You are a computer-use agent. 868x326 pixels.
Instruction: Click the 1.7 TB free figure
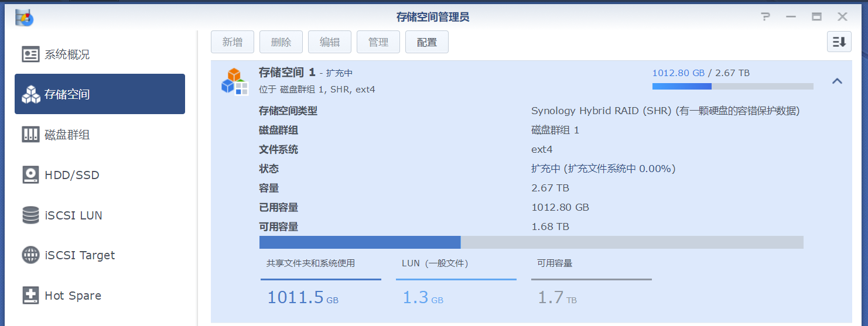click(x=558, y=297)
